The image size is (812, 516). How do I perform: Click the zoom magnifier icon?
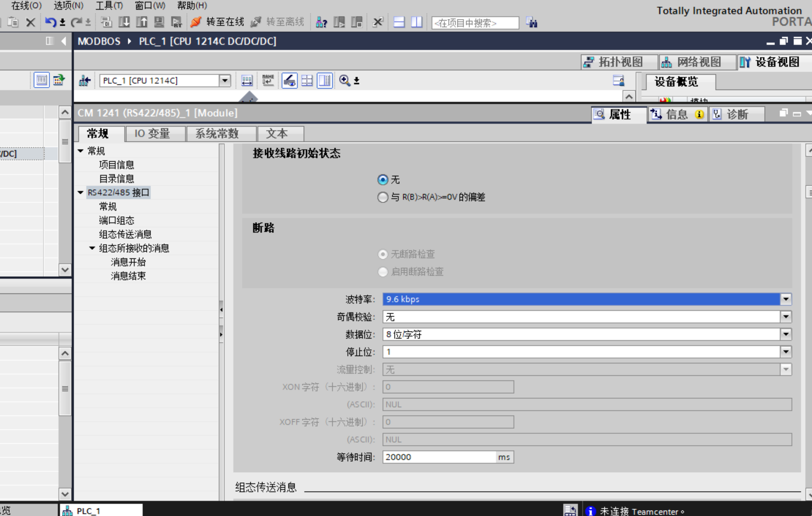(344, 80)
